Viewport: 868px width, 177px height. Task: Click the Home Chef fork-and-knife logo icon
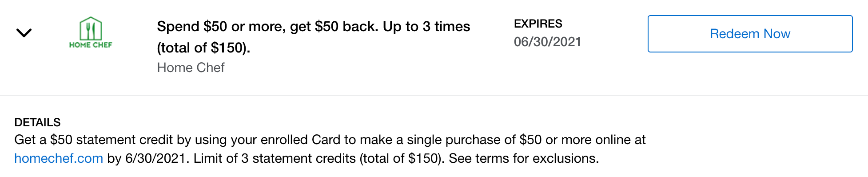pos(91,28)
